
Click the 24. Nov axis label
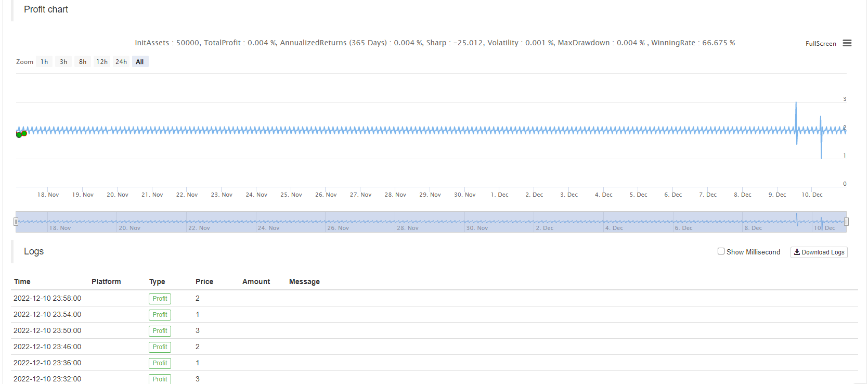point(256,195)
